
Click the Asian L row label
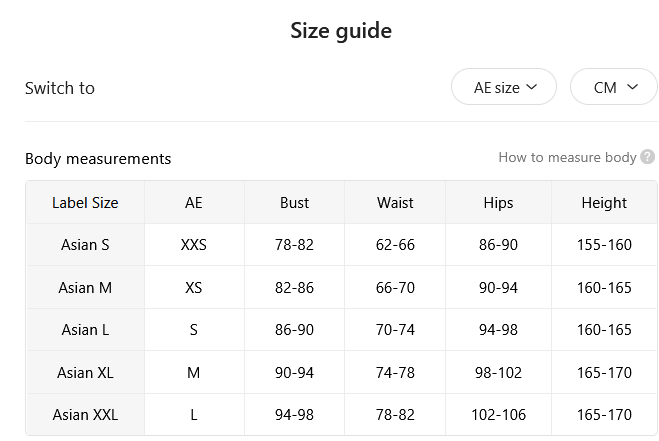pos(85,330)
